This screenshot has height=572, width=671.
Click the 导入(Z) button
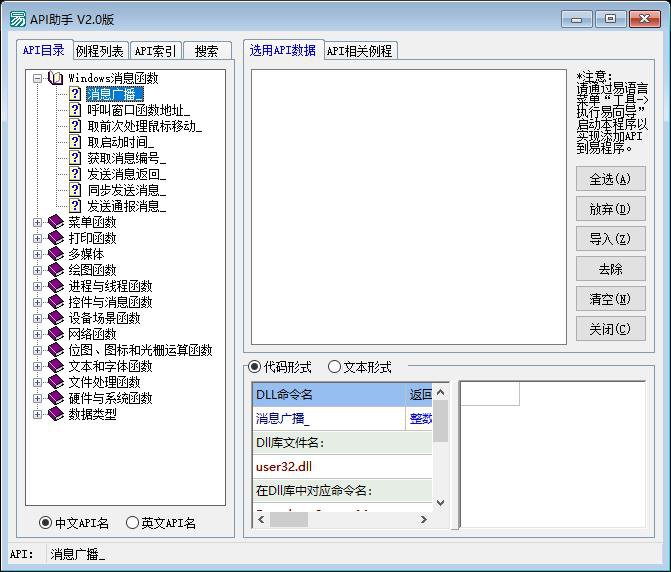click(610, 239)
